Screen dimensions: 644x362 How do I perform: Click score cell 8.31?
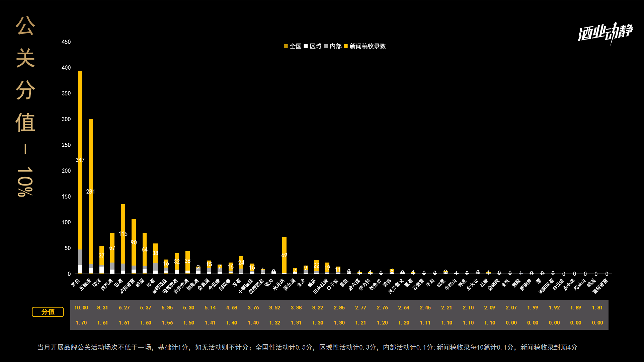pos(102,308)
